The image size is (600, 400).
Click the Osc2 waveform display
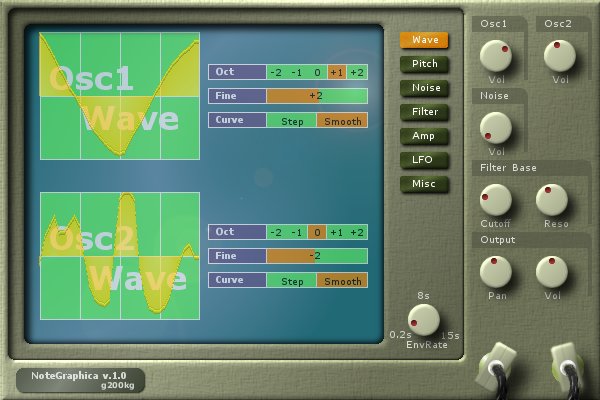(x=119, y=256)
